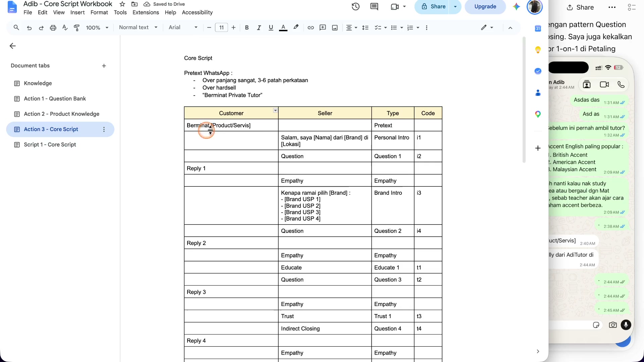Switch to the Knowledge document tab
Screen dimensions: 644x362
pos(60,83)
